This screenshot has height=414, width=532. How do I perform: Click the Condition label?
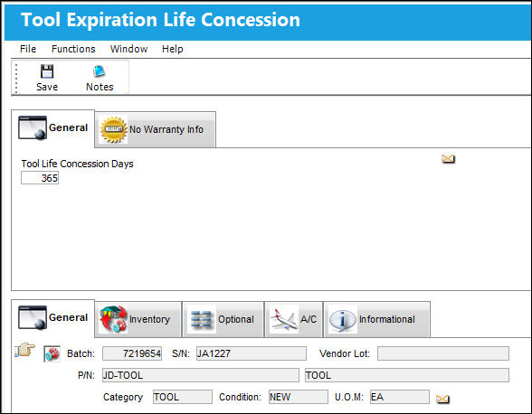pyautogui.click(x=241, y=397)
